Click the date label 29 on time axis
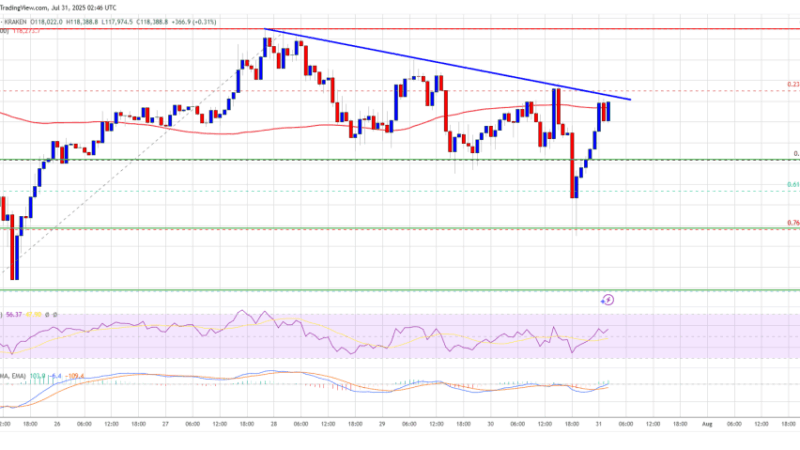 click(x=382, y=424)
